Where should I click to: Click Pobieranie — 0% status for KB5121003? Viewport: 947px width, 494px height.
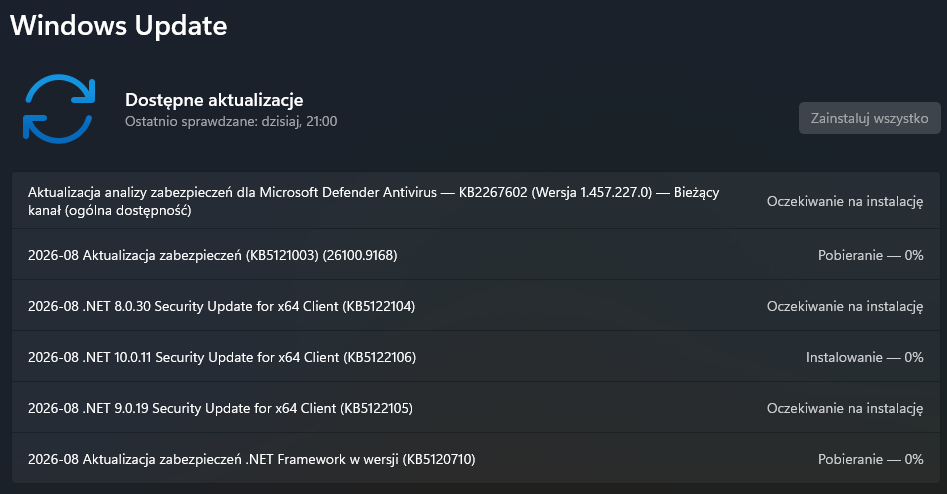(x=870, y=255)
